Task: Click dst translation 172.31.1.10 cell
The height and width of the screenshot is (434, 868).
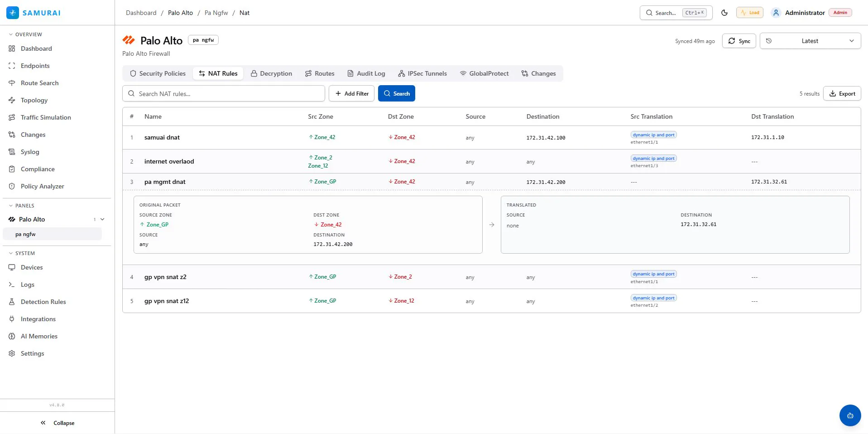Action: pyautogui.click(x=767, y=137)
